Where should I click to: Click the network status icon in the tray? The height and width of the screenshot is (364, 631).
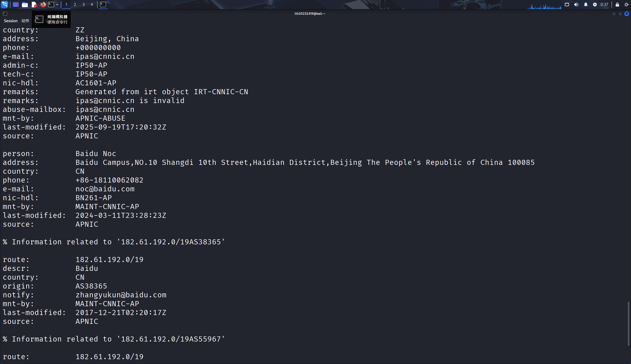point(567,5)
